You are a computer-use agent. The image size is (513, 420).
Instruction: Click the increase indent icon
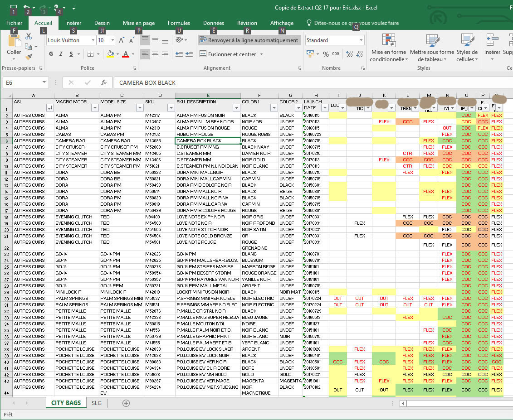[189, 54]
